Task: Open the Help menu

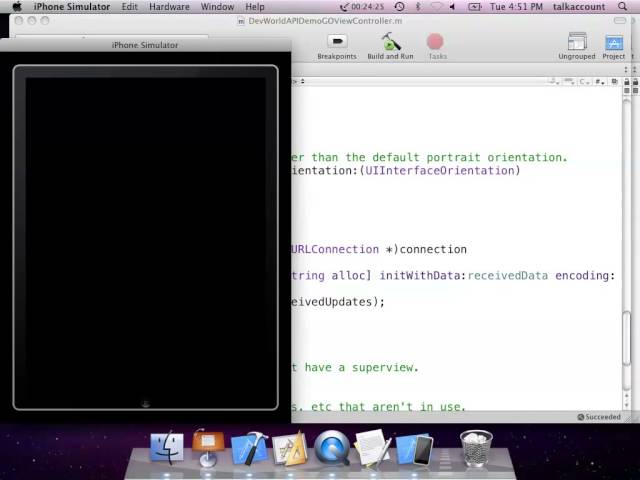Action: point(255,7)
